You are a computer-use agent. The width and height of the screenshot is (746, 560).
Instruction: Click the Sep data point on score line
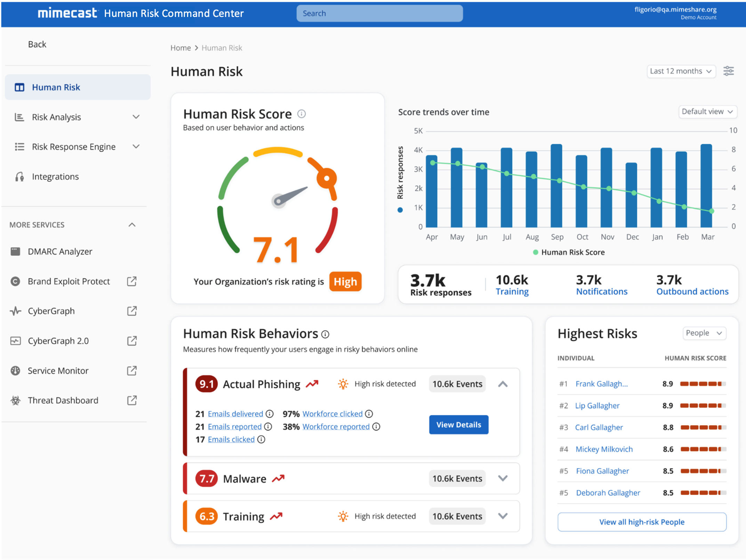click(x=559, y=181)
